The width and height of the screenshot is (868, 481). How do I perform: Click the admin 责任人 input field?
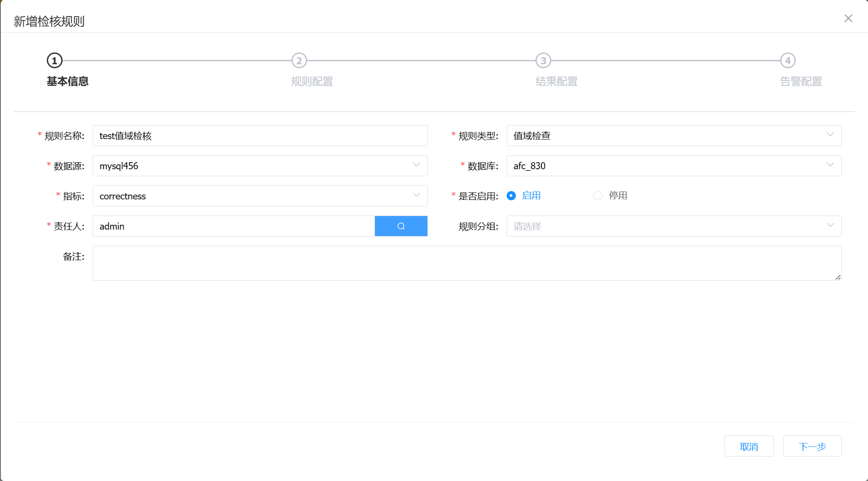[x=234, y=226]
